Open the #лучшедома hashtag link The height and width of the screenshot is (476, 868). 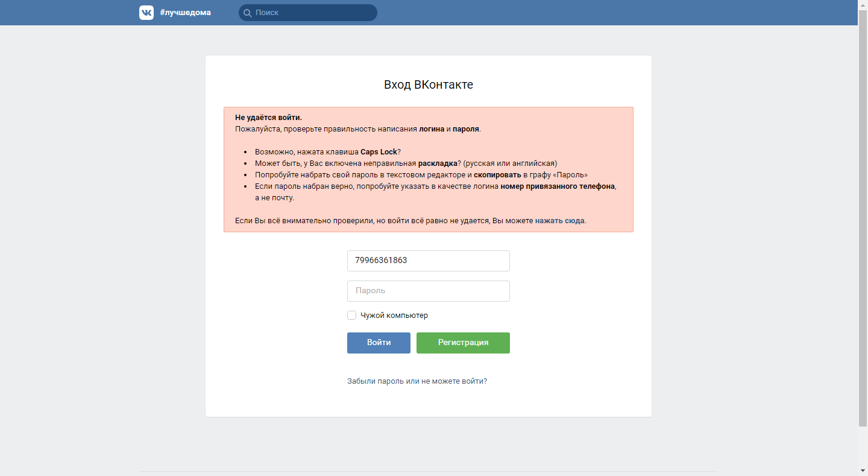pyautogui.click(x=186, y=13)
